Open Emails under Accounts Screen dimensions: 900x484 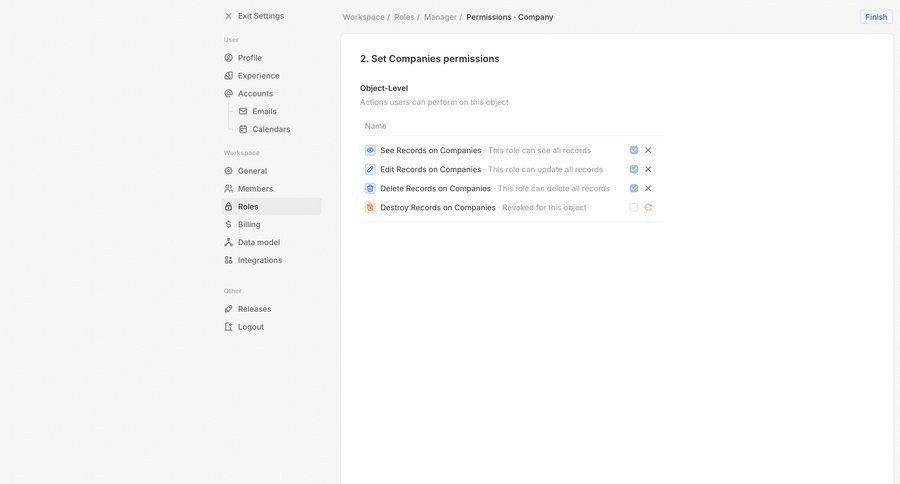279,111
